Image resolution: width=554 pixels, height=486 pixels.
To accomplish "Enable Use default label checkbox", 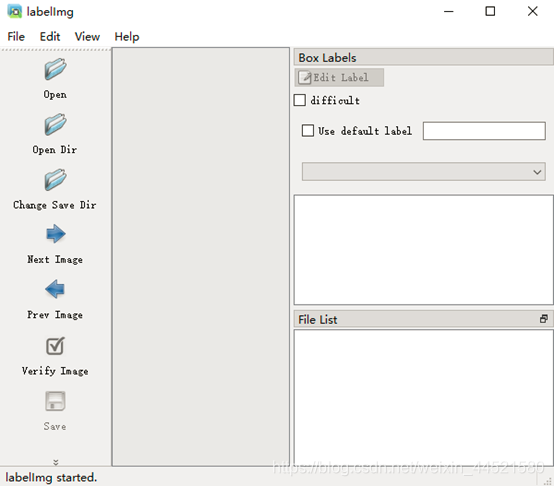I will 308,130.
